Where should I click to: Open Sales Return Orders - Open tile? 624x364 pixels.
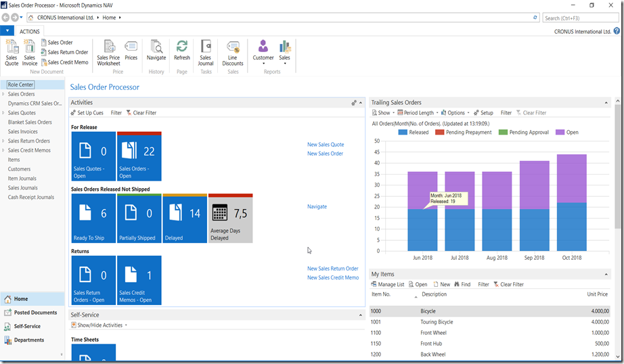(93, 281)
